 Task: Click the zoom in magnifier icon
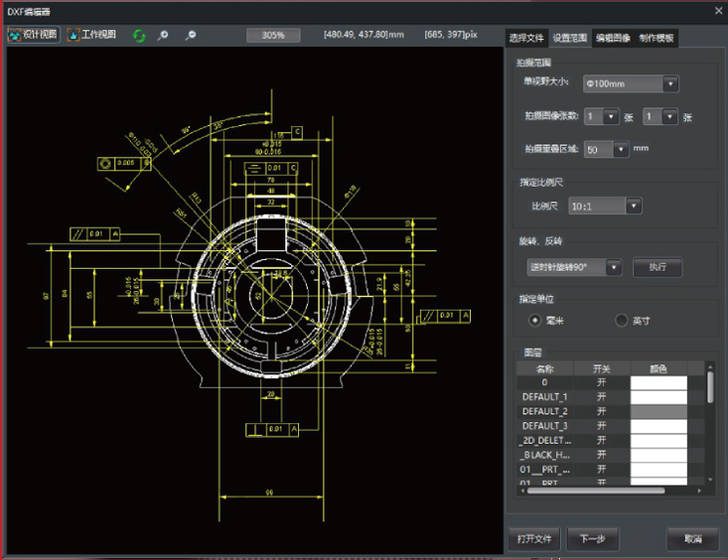pyautogui.click(x=163, y=35)
